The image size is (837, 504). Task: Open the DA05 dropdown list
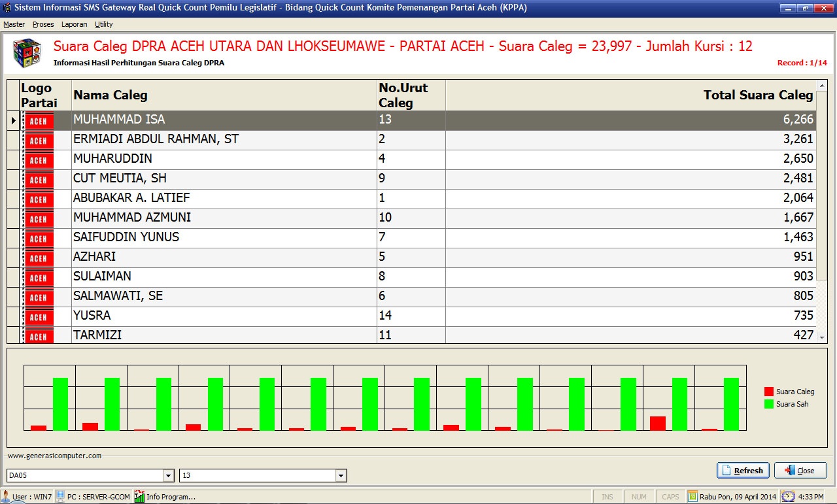click(168, 476)
